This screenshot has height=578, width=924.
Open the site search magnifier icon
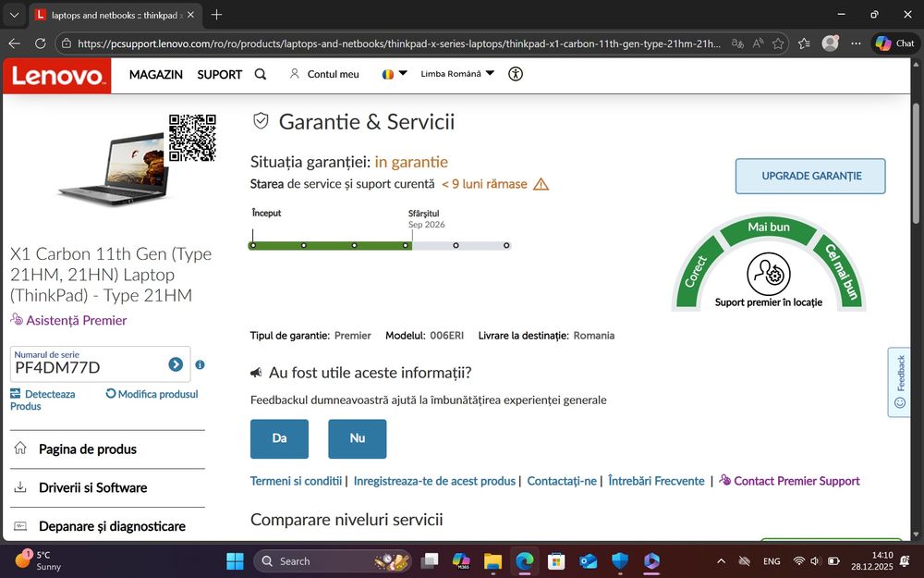[261, 74]
